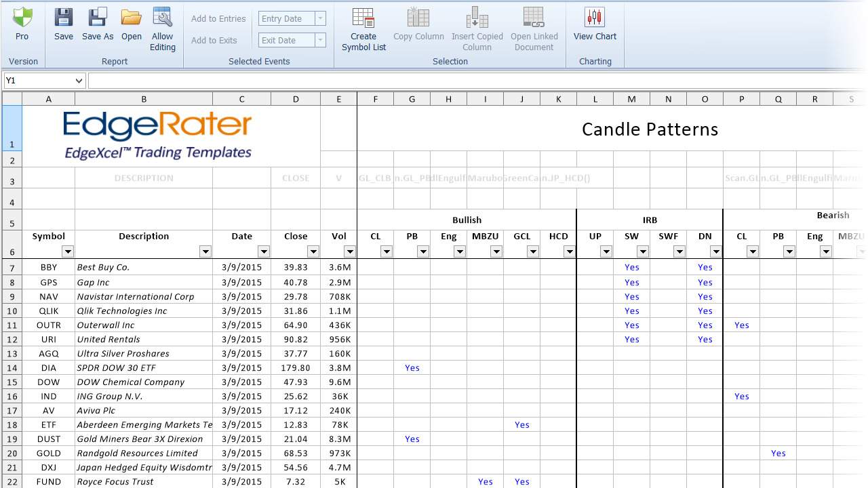Open the Description column filter dropdown

205,251
